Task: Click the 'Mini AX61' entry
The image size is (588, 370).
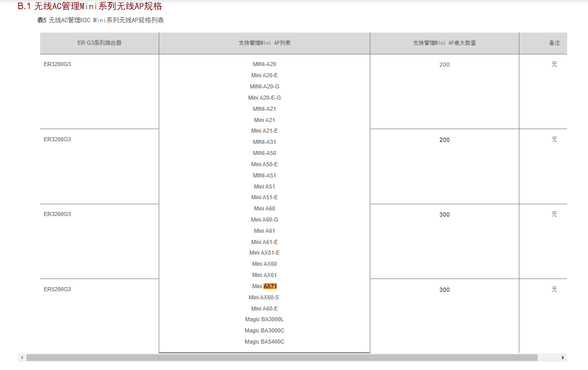Action: 264,275
